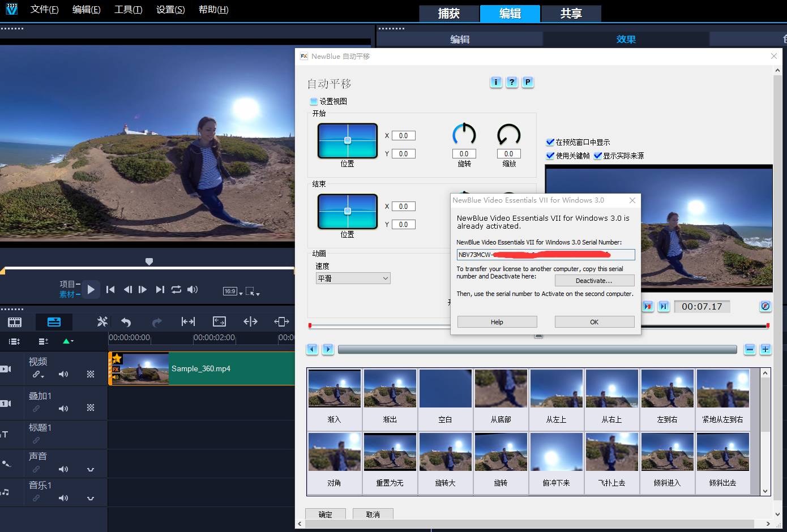Image resolution: width=787 pixels, height=532 pixels.
Task: Click the right arrow keyframe navigation icon
Action: point(328,349)
